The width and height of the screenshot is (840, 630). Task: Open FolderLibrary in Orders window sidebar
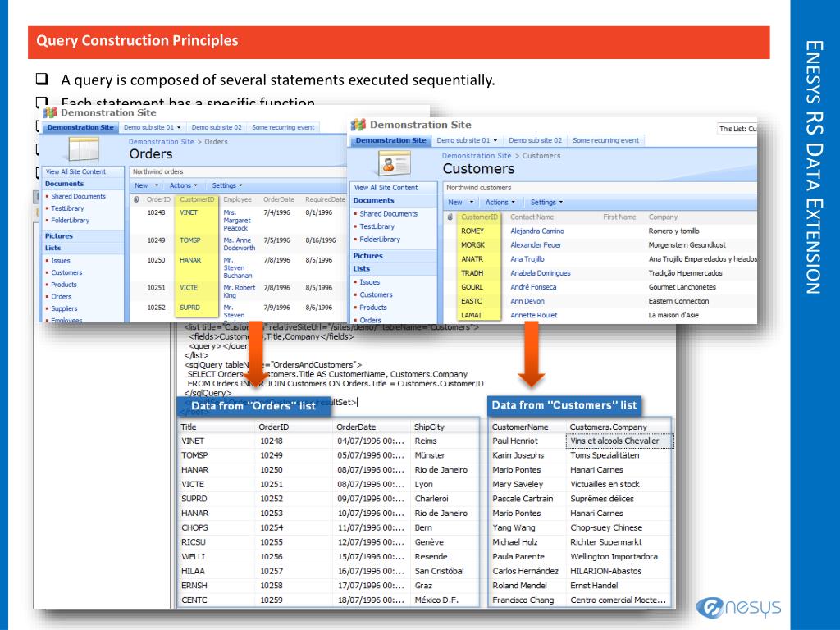(71, 221)
